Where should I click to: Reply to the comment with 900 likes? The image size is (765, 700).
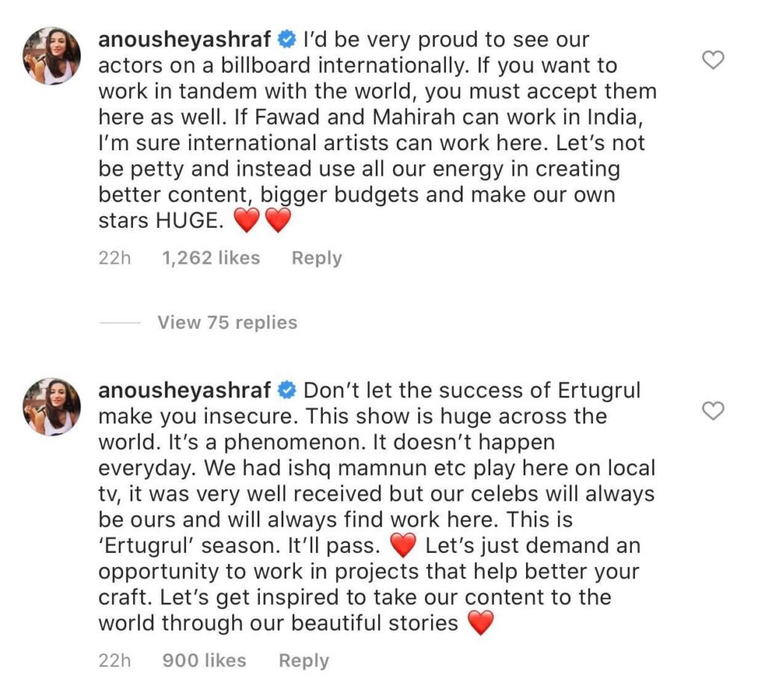click(303, 660)
